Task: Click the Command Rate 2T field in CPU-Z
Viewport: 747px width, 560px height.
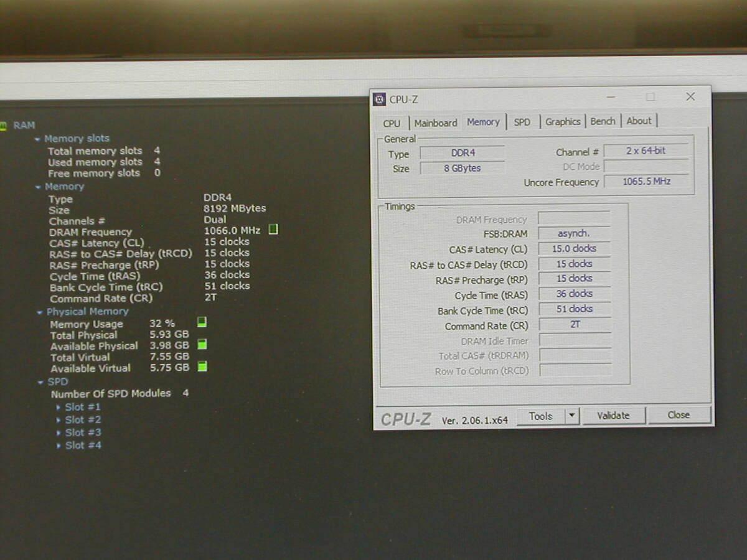Action: (x=574, y=324)
